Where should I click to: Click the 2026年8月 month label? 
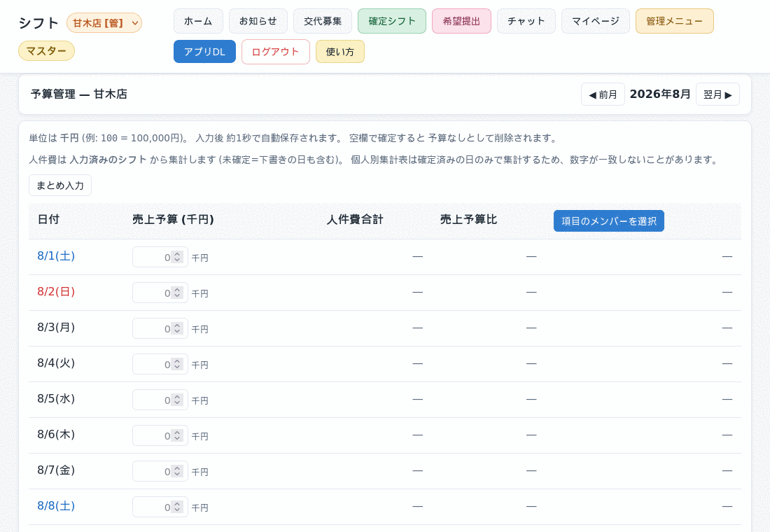[x=660, y=94]
